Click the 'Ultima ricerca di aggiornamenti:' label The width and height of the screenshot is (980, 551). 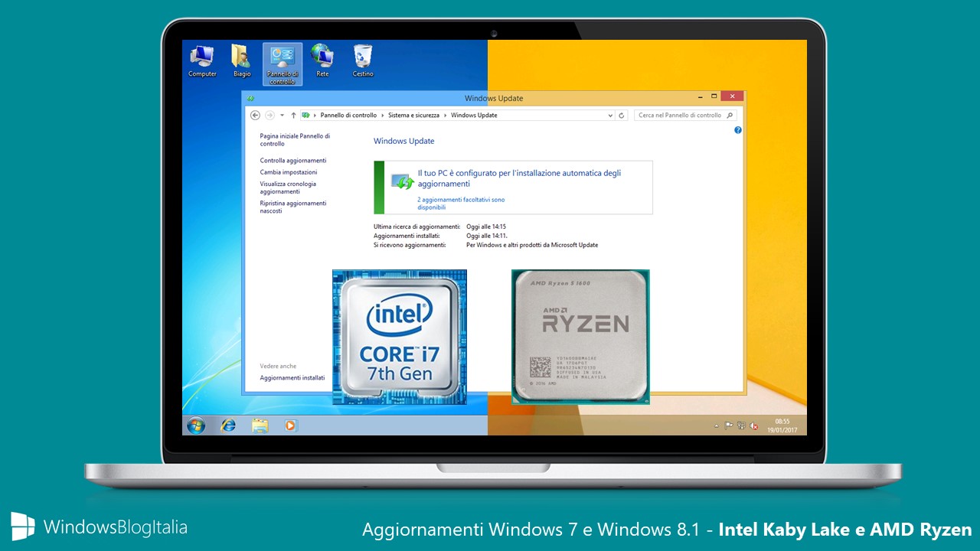416,227
